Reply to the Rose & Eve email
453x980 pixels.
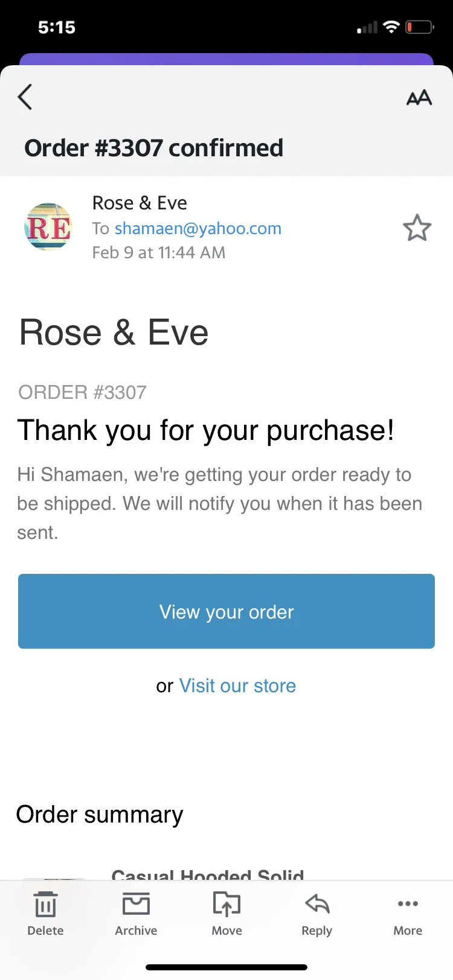(316, 914)
